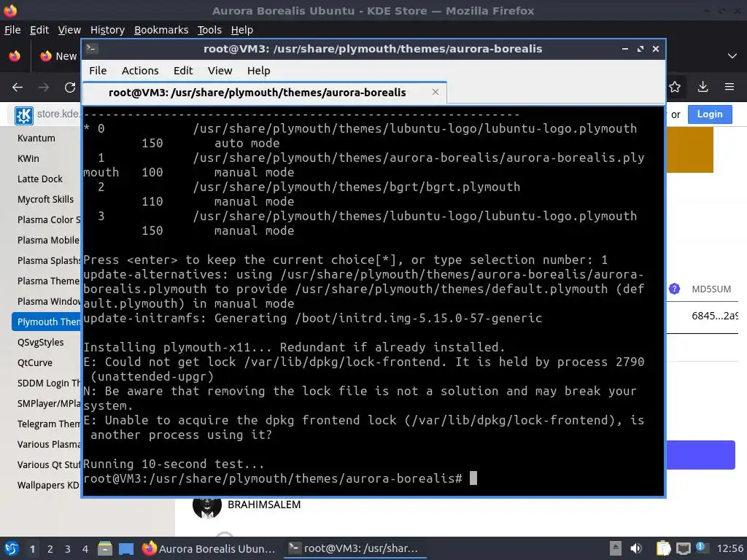The height and width of the screenshot is (560, 747).
Task: Open KWin category in sidebar
Action: tap(28, 158)
